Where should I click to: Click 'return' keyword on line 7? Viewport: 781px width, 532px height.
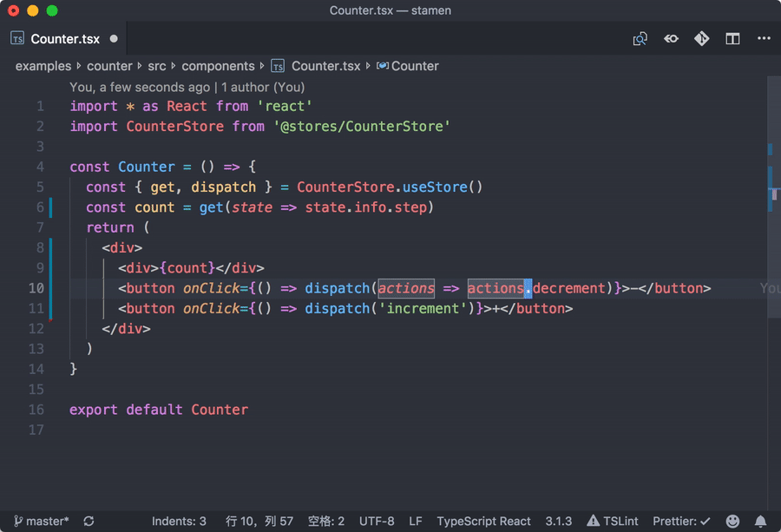110,227
